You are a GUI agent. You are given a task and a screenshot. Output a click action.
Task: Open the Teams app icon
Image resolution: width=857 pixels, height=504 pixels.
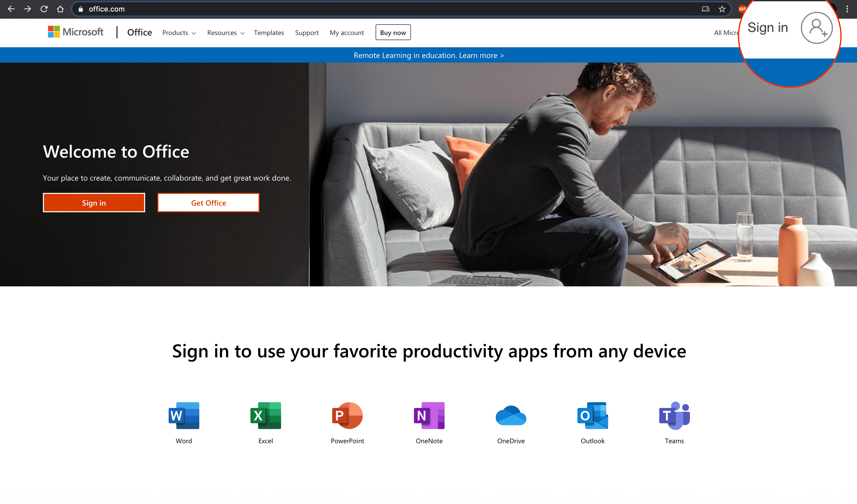pyautogui.click(x=674, y=416)
